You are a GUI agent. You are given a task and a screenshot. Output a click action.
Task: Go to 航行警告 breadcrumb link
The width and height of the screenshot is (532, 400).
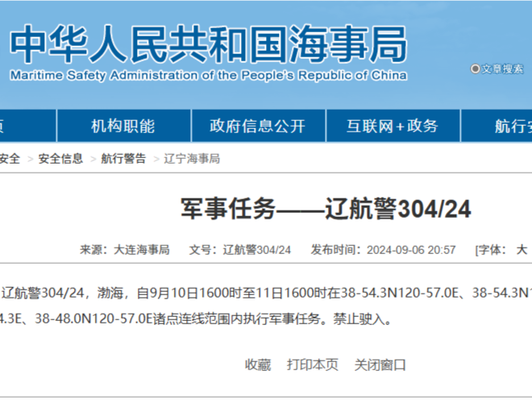(x=123, y=159)
